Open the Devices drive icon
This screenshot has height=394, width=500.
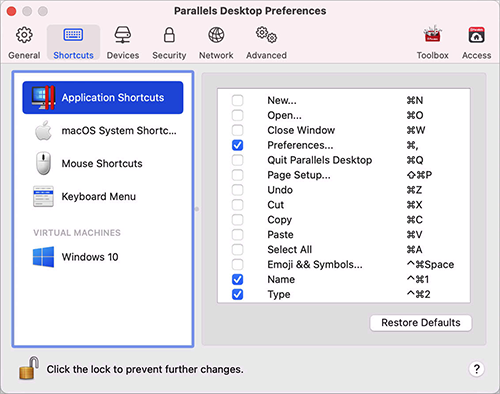[123, 35]
